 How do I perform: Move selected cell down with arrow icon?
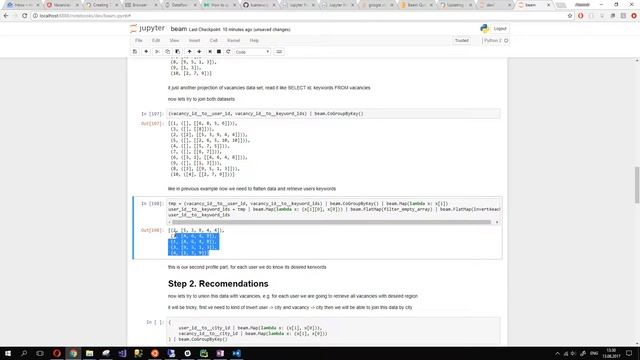199,52
